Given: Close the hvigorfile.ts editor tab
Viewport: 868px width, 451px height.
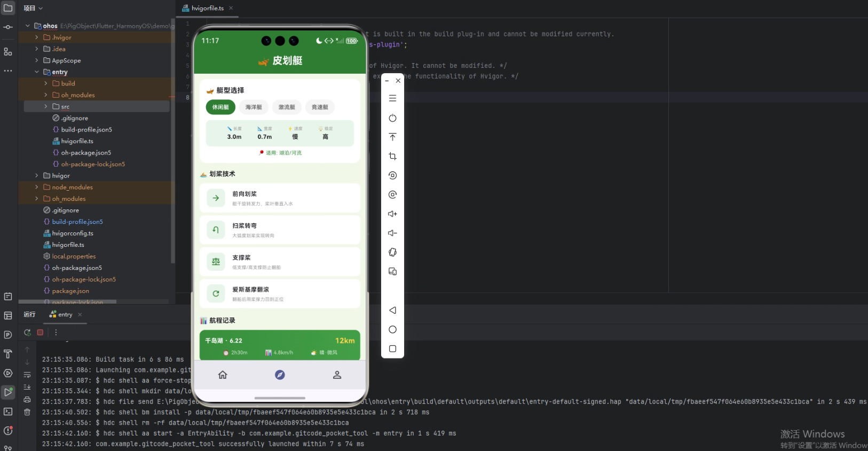Looking at the screenshot, I should point(231,8).
